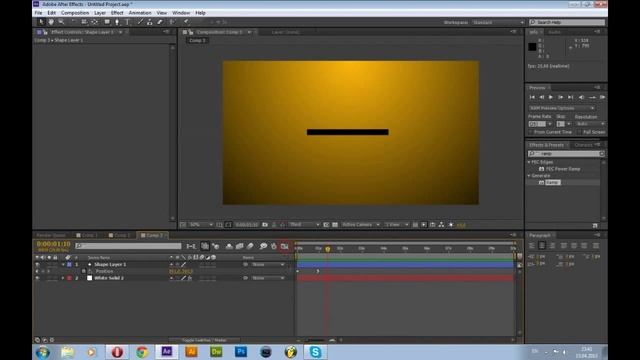Collapse Shape Layer 1 properties
The image size is (640, 360).
(63, 264)
